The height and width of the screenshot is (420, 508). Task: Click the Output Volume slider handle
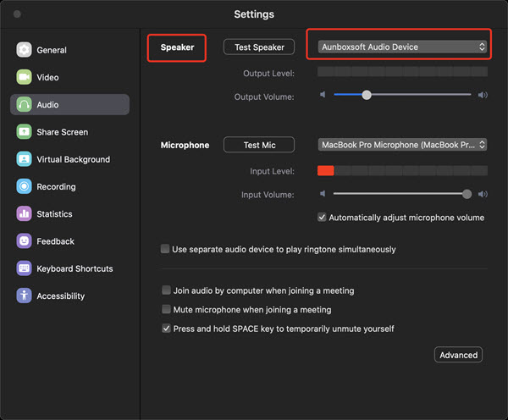[x=367, y=95]
